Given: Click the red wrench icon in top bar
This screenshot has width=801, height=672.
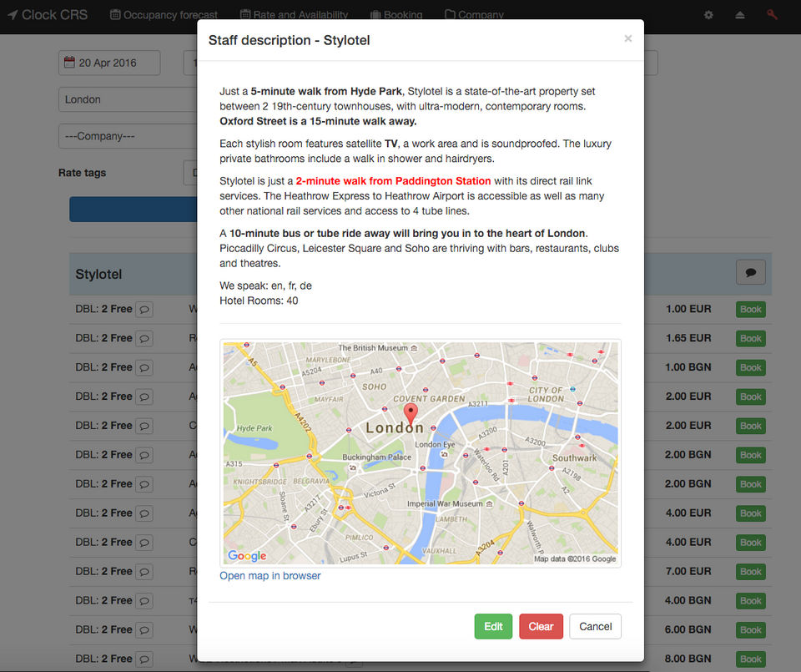Looking at the screenshot, I should [x=772, y=15].
